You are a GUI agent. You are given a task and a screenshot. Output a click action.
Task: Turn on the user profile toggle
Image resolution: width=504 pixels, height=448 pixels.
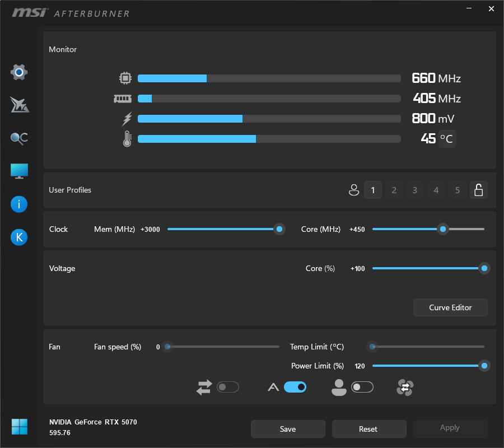362,387
